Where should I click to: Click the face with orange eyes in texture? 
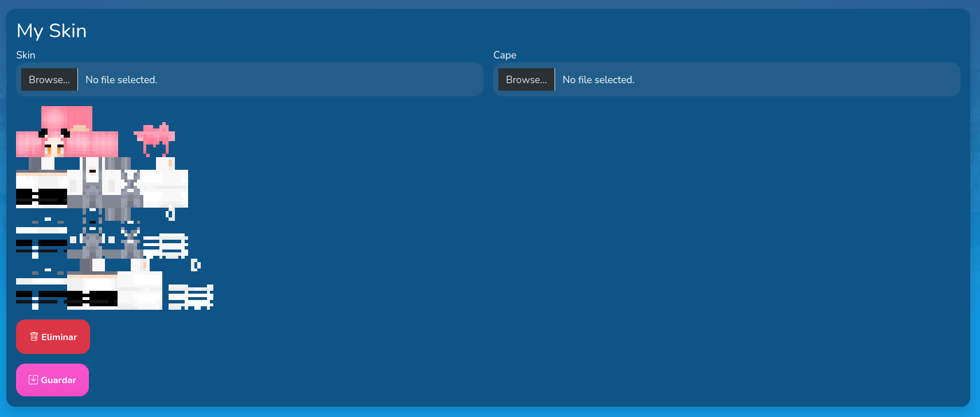pyautogui.click(x=54, y=147)
